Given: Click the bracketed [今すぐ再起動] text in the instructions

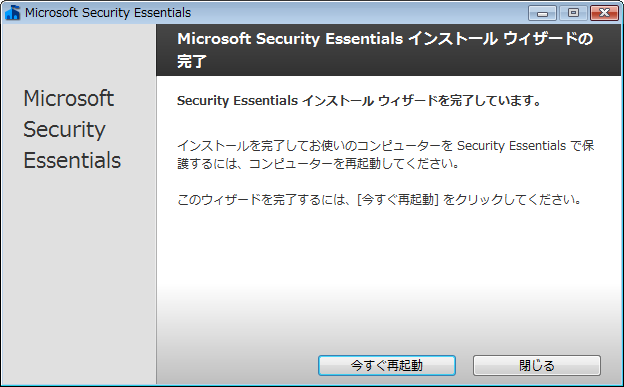Looking at the screenshot, I should [x=398, y=199].
